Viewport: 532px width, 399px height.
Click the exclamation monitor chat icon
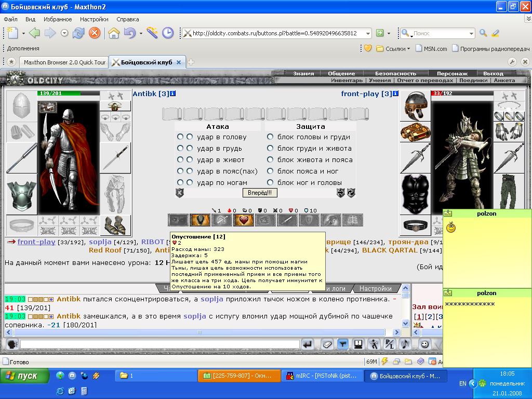click(x=358, y=345)
